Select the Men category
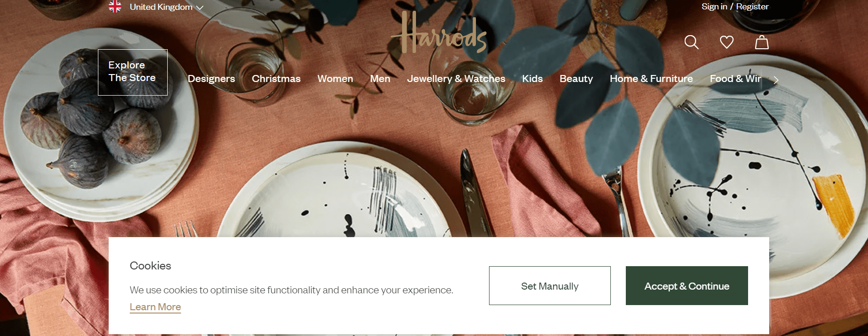 click(x=380, y=79)
